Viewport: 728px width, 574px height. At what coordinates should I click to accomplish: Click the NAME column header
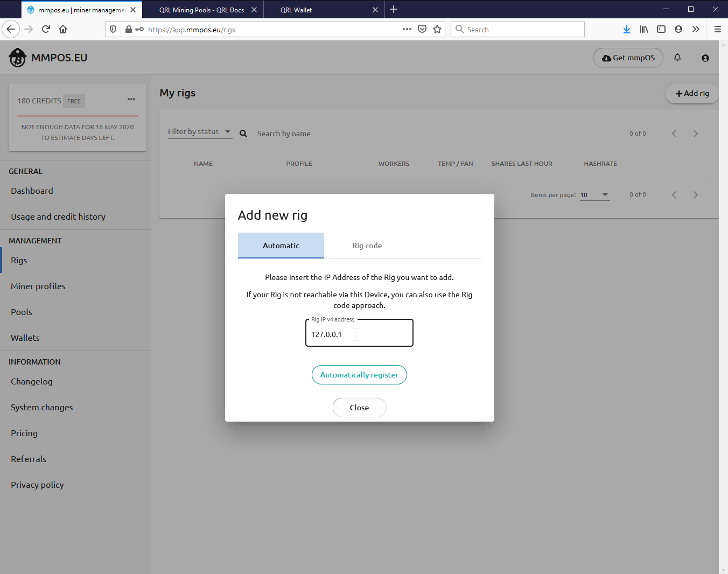203,164
